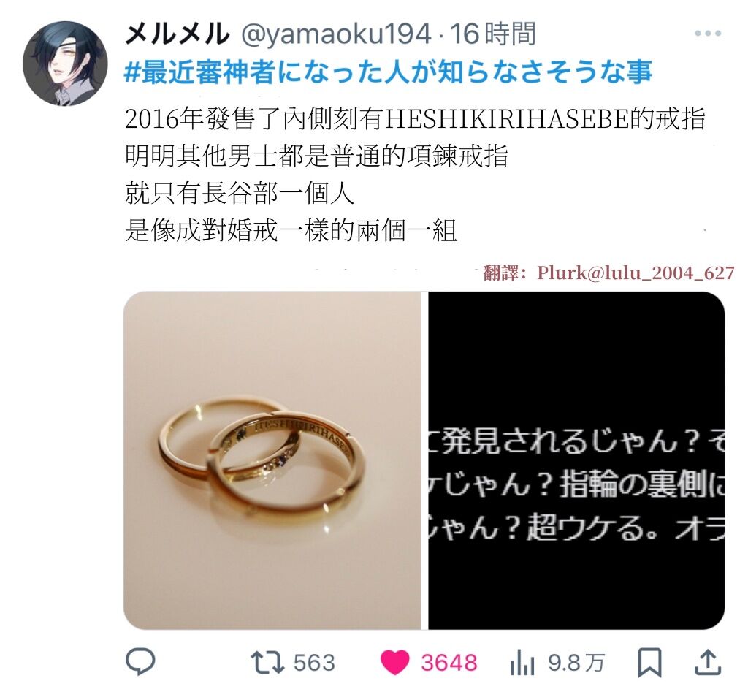Open the reply comment icon

tap(140, 662)
